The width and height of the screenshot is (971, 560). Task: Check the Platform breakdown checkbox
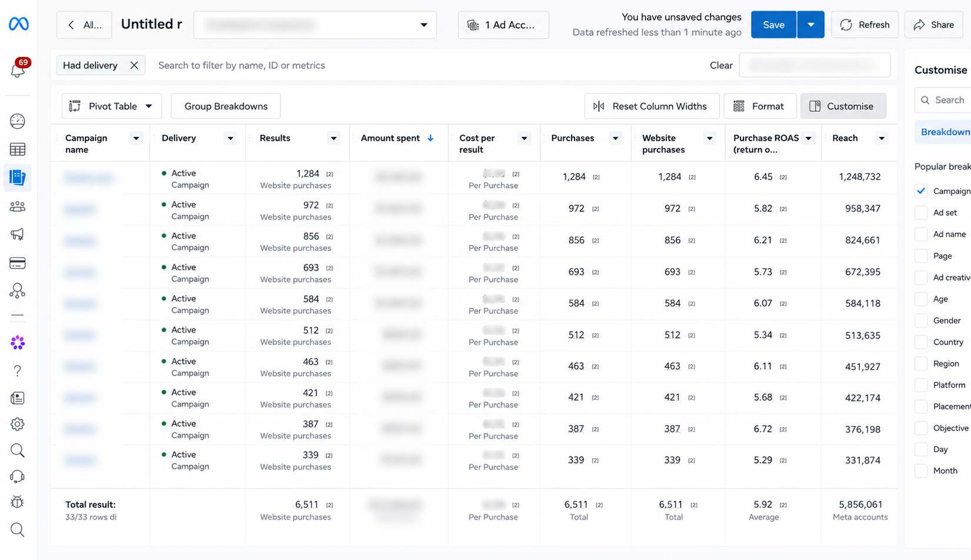(x=921, y=385)
